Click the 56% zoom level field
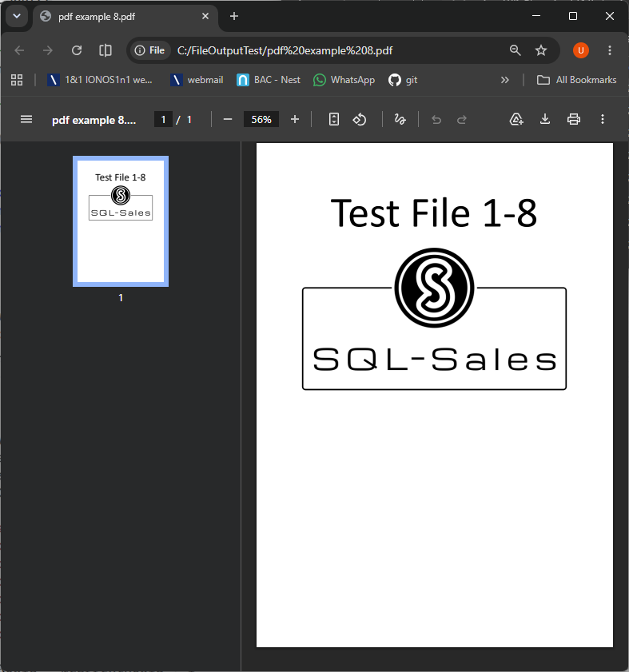Screen dimensions: 629x672 click(x=261, y=120)
